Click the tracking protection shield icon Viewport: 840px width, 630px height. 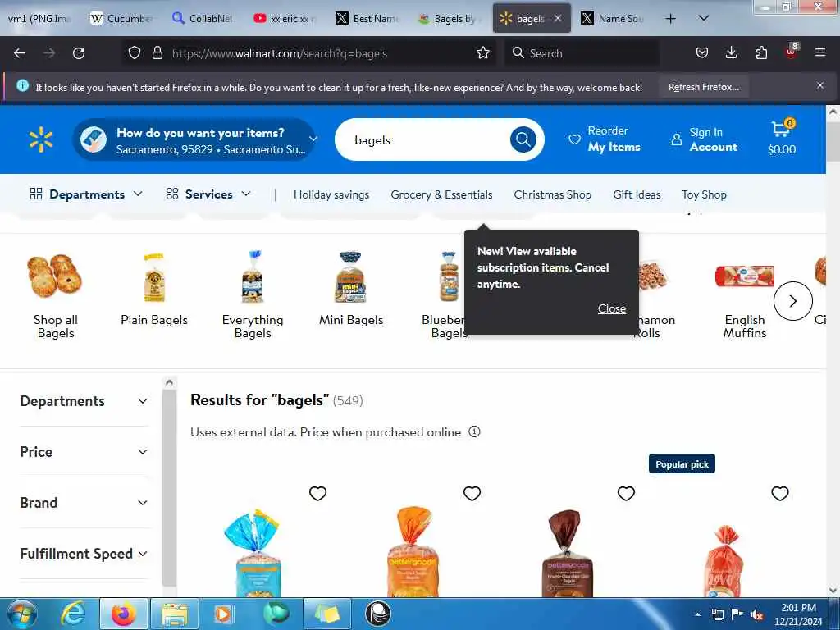135,53
